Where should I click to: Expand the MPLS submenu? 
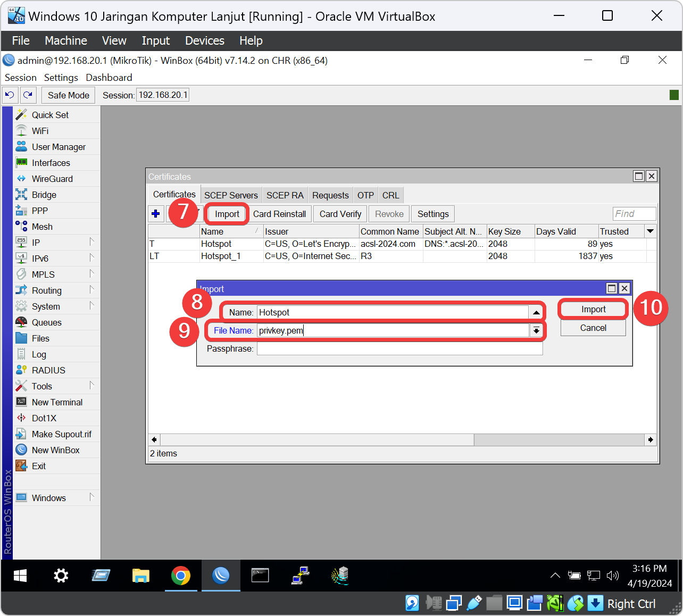[91, 274]
